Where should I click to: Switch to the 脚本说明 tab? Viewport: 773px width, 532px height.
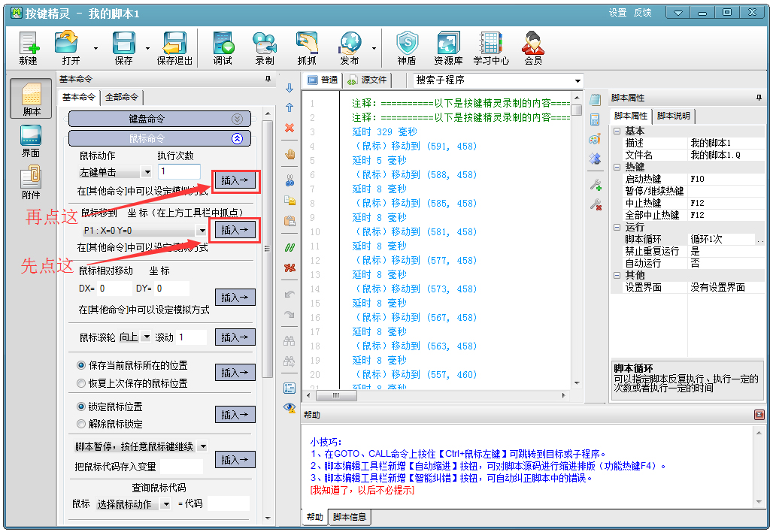pyautogui.click(x=674, y=116)
